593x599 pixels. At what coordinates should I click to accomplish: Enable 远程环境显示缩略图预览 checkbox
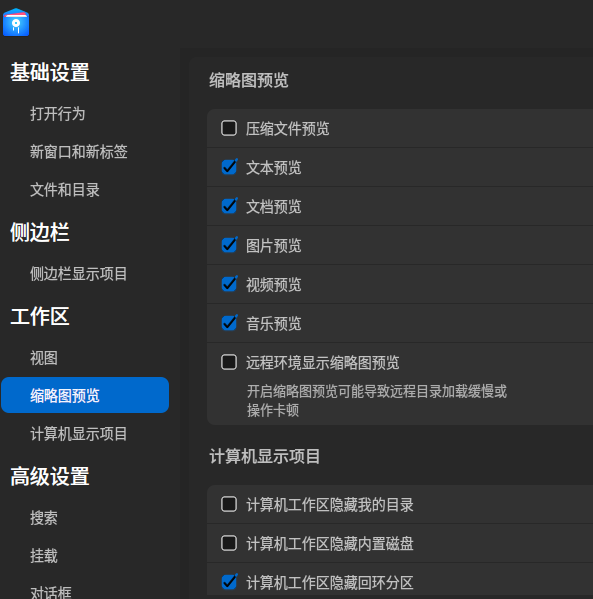point(229,362)
